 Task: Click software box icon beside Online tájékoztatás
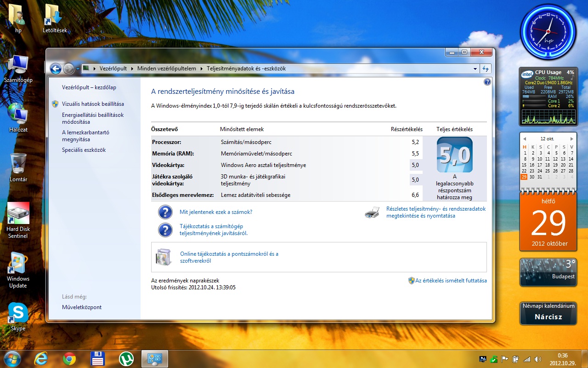click(164, 257)
